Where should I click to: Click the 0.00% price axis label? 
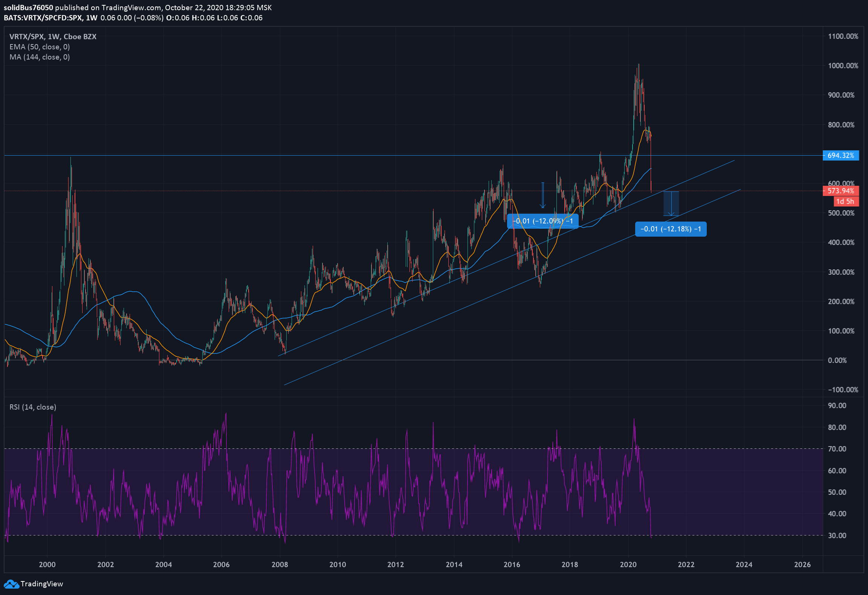point(837,361)
